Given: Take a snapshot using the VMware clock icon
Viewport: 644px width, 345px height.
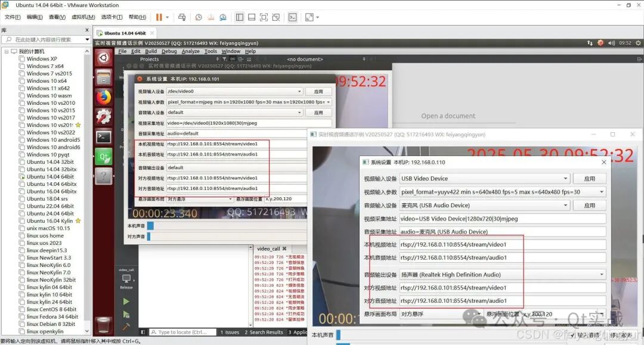Looking at the screenshot, I should click(x=198, y=17).
